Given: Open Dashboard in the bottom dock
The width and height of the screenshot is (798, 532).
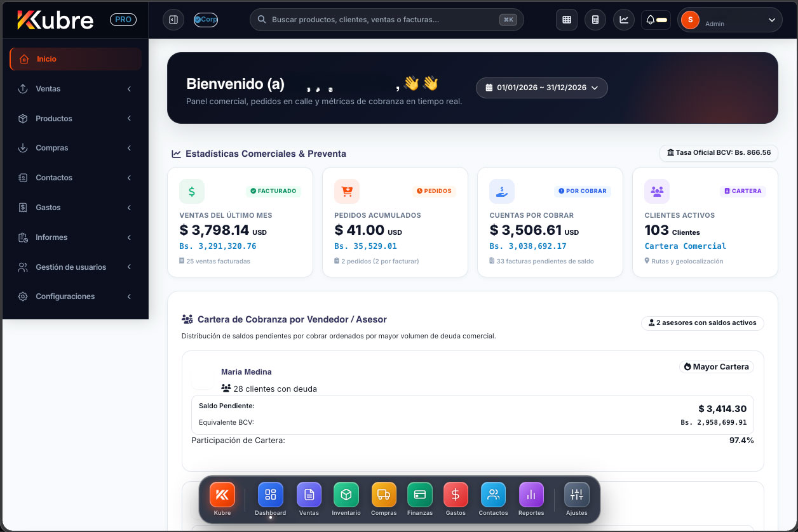Looking at the screenshot, I should pyautogui.click(x=271, y=495).
